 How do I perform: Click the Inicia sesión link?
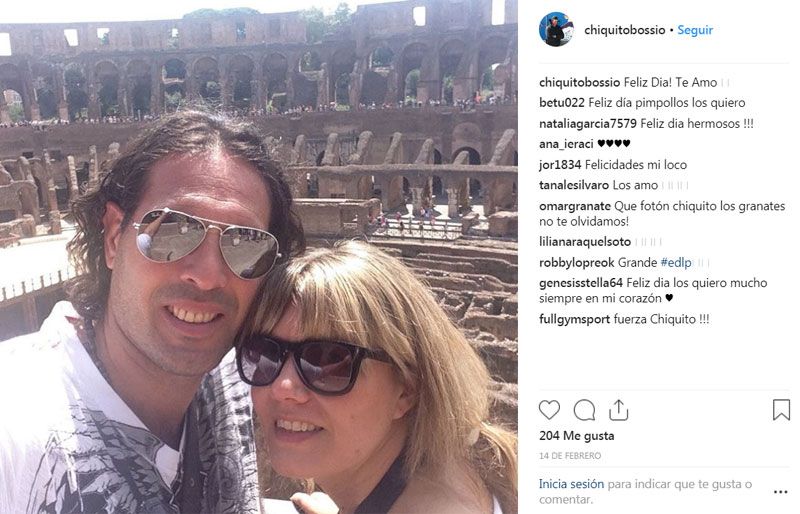571,484
